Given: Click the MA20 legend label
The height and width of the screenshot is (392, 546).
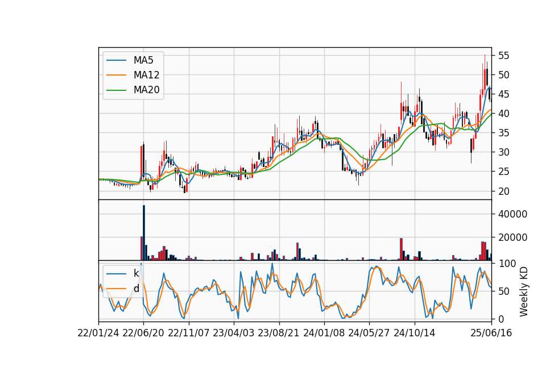Looking at the screenshot, I should (x=147, y=90).
